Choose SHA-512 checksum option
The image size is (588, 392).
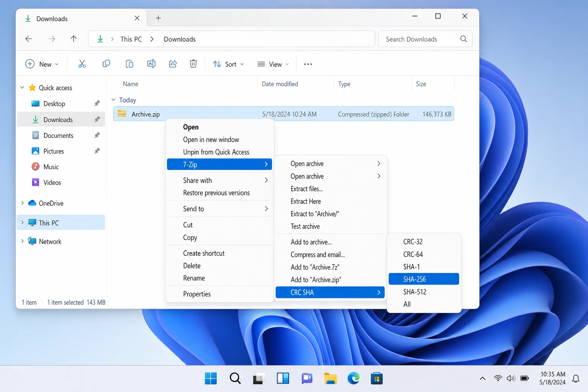click(424, 292)
